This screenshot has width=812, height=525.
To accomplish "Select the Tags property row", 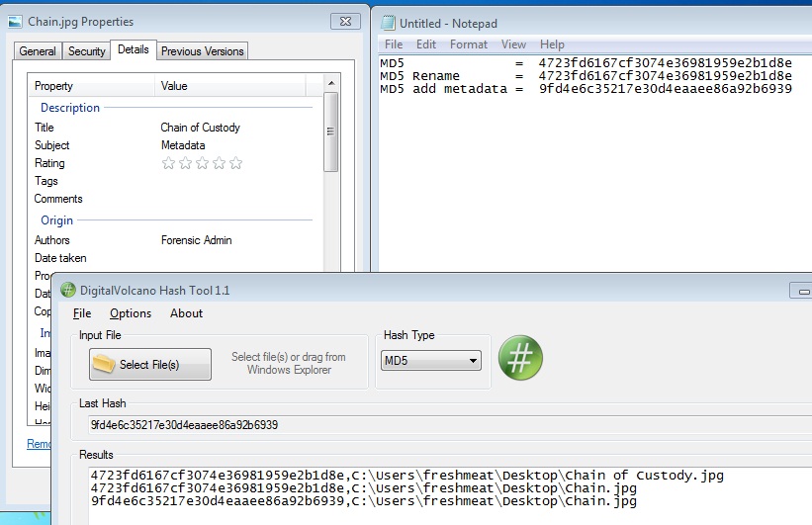I will click(173, 181).
